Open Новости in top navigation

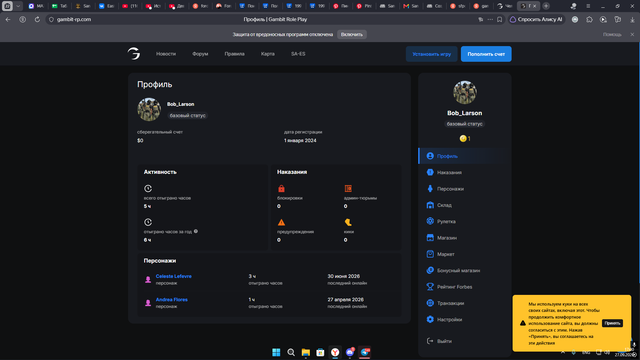[166, 54]
